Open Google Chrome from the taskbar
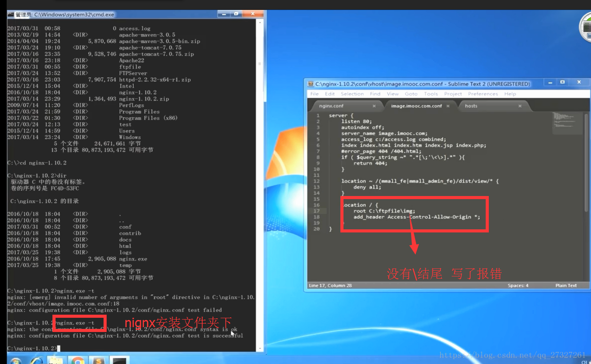This screenshot has width=591, height=364. 78,360
